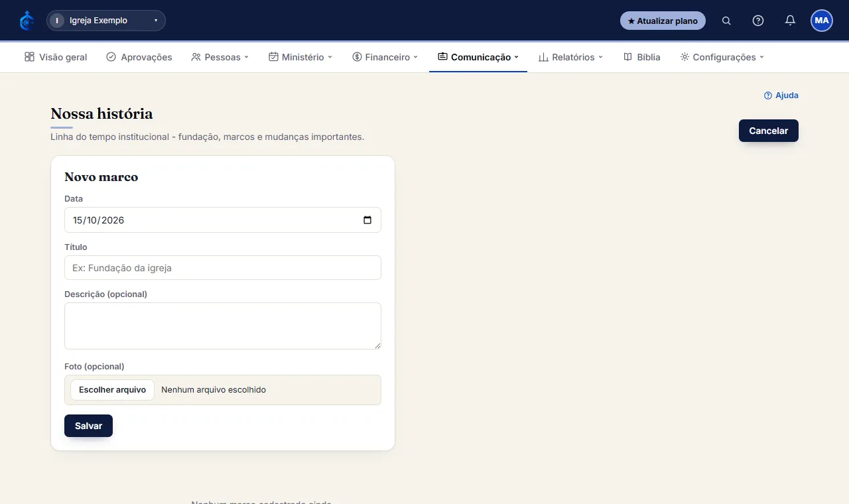
Task: Expand the Relatórios menu chevron
Action: pyautogui.click(x=601, y=57)
